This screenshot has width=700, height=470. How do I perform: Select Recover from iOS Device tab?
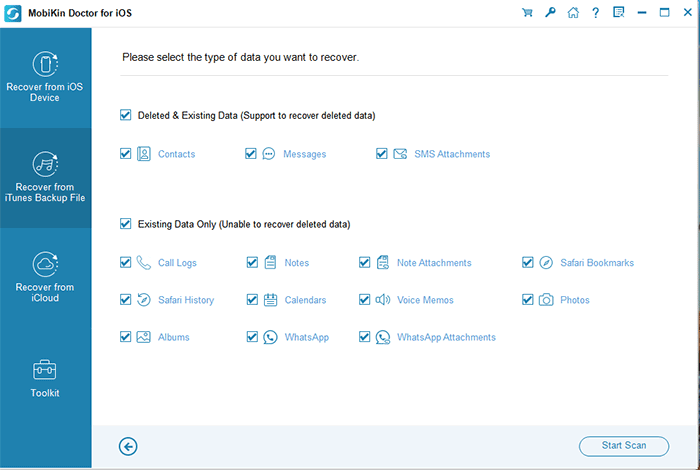point(46,78)
